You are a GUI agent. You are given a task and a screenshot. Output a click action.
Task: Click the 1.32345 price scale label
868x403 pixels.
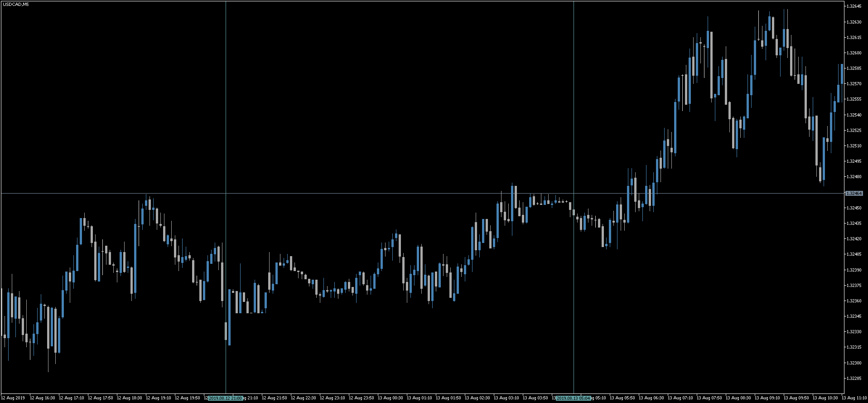pos(854,316)
